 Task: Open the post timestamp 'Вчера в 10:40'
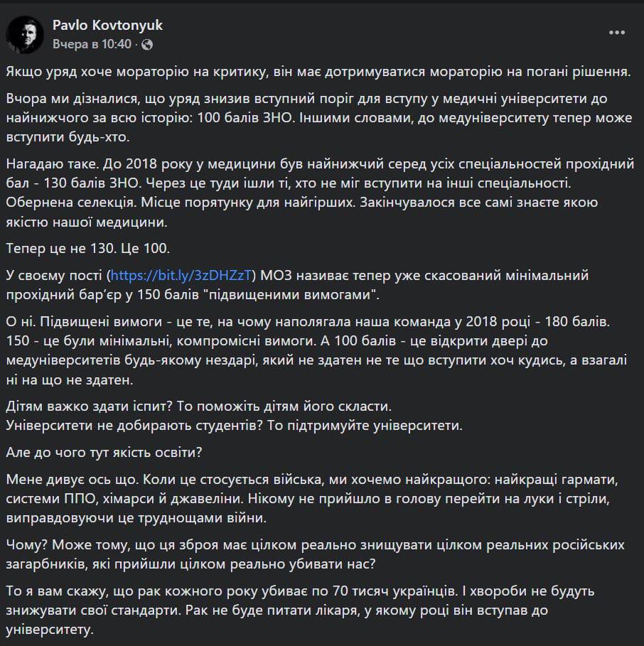point(92,44)
